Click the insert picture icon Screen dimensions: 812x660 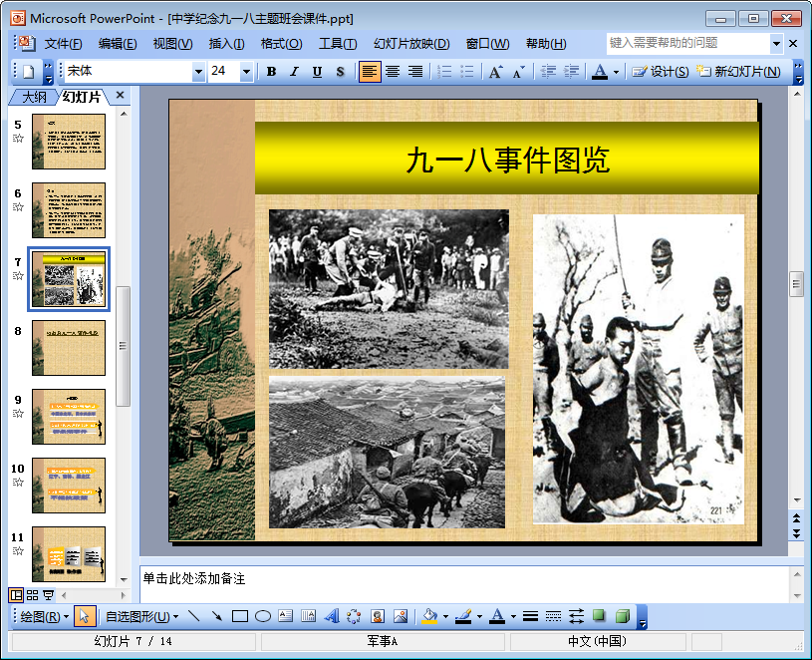coord(401,616)
